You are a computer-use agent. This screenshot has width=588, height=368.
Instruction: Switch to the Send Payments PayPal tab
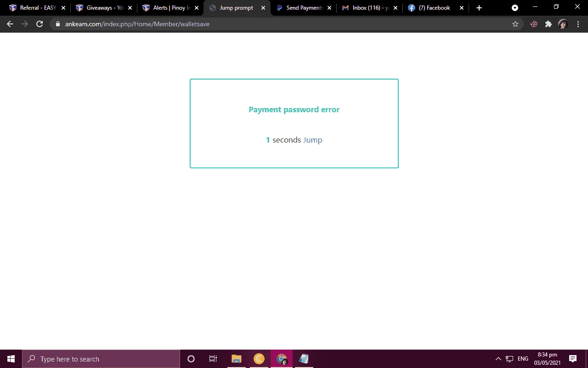pyautogui.click(x=304, y=8)
